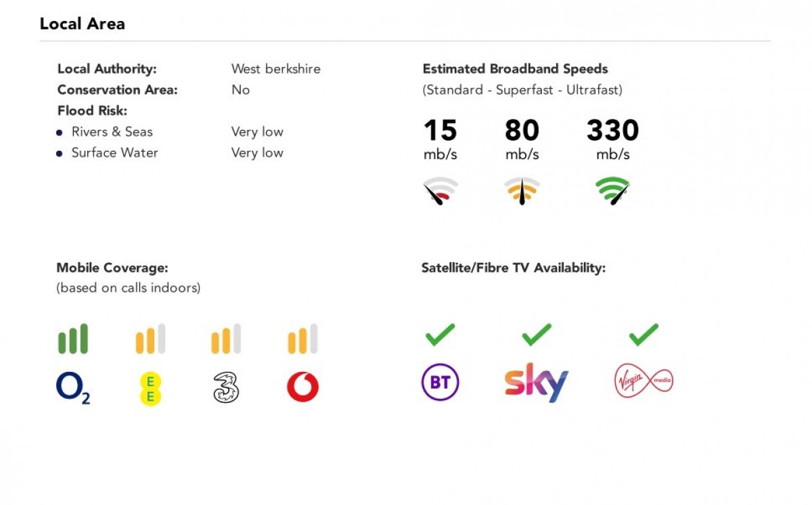Click the Local Area section heading
This screenshot has width=812, height=505.
click(x=82, y=24)
